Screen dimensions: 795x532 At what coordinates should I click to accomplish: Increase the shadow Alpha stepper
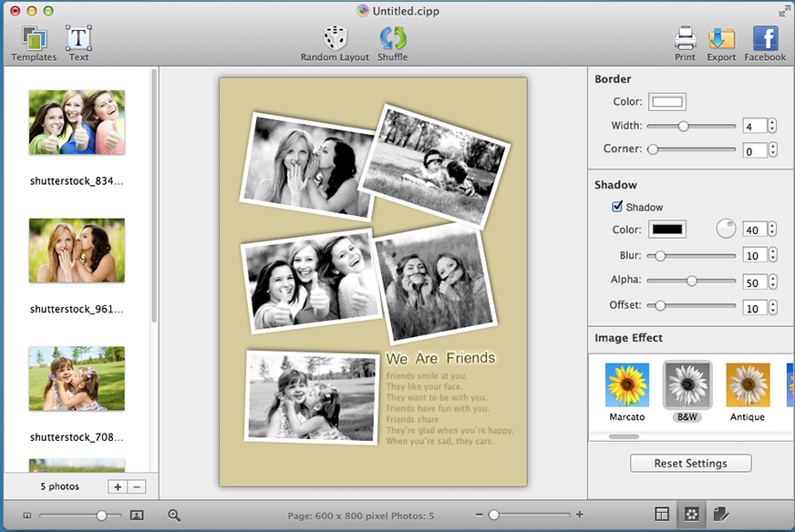tap(773, 279)
